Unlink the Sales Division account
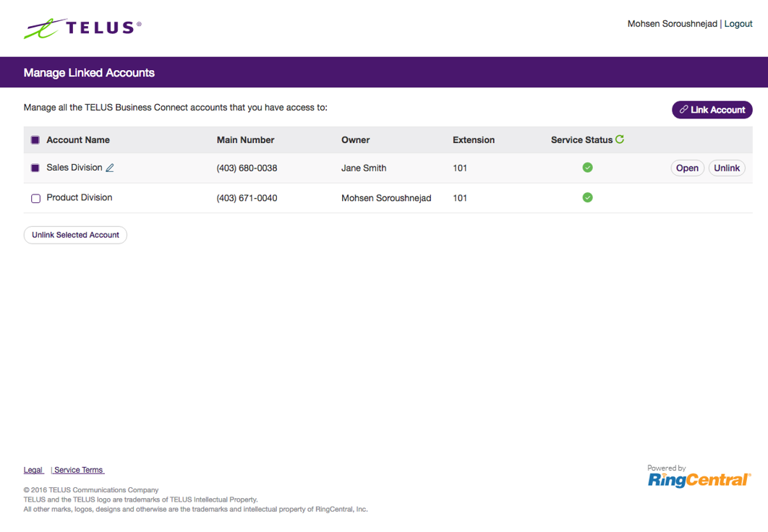 pos(727,167)
